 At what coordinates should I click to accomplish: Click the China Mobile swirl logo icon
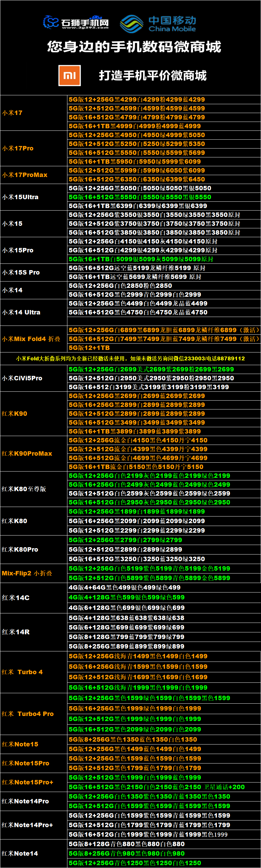(x=132, y=23)
